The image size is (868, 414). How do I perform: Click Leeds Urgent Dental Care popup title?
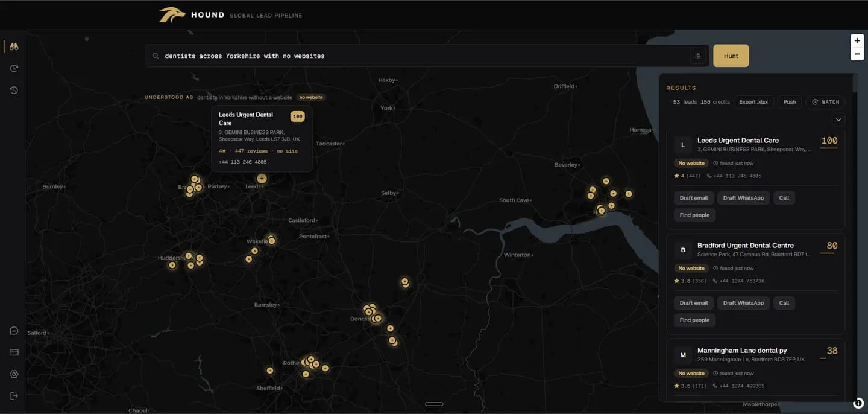coord(246,118)
